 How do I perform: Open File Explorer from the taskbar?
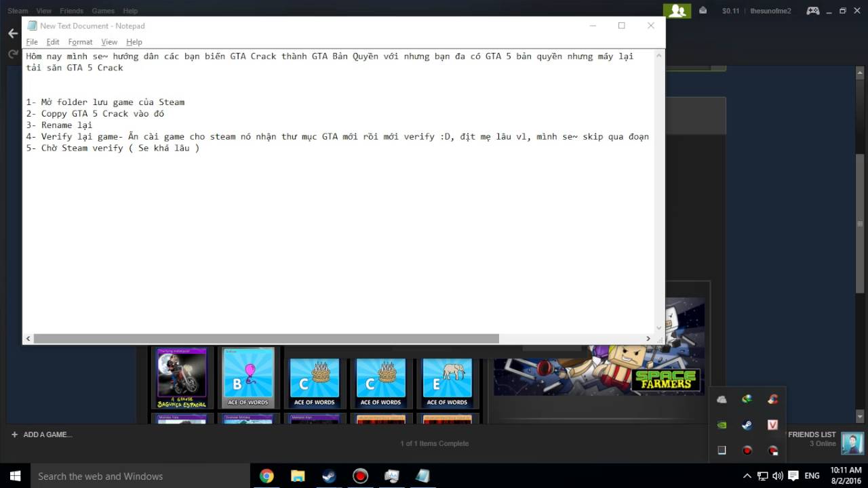[298, 476]
